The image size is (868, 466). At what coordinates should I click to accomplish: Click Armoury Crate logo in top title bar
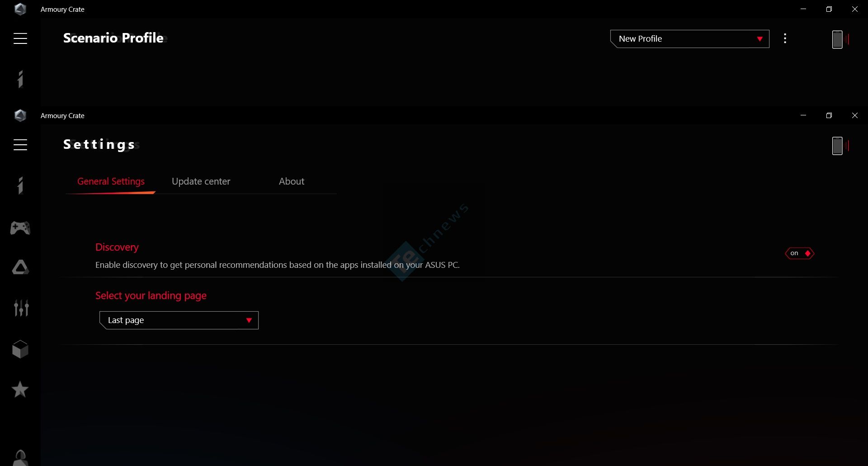[x=20, y=9]
